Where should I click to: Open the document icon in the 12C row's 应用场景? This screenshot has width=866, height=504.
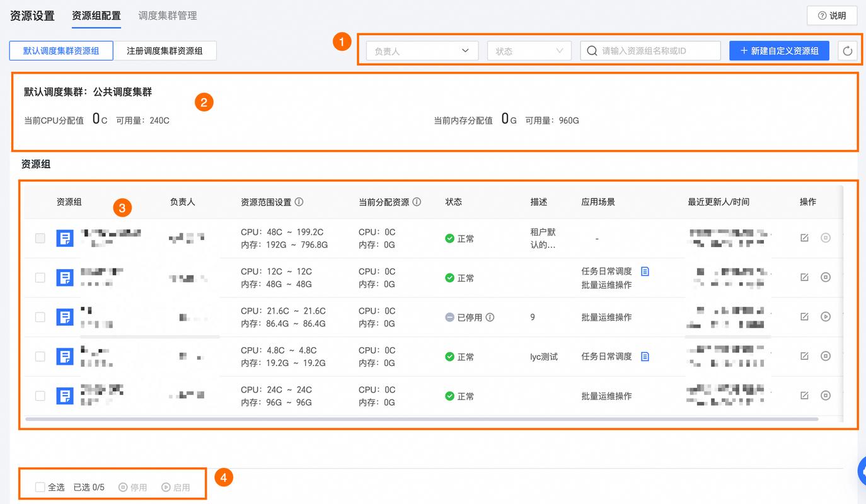(x=645, y=272)
